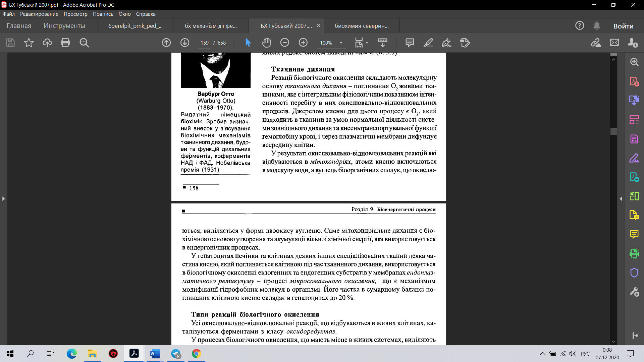The height and width of the screenshot is (362, 644).
Task: Go to next page arrow
Action: 185,43
